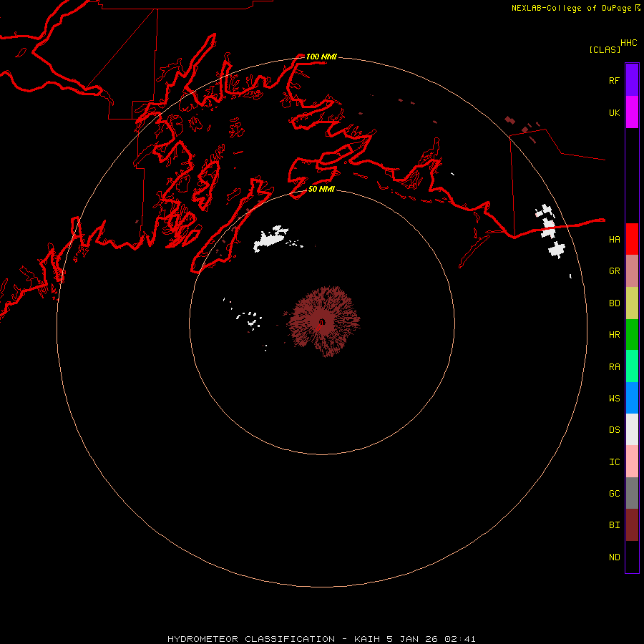Select the BD yellow legend block

click(632, 303)
